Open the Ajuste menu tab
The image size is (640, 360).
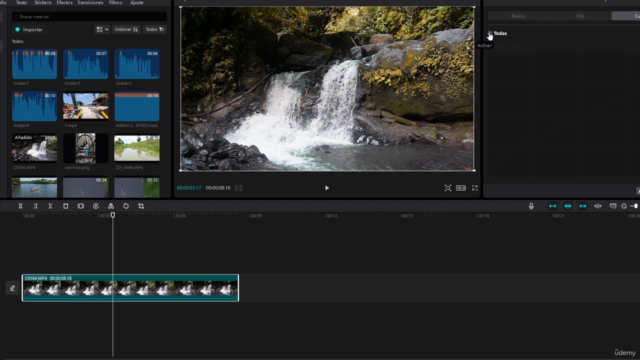[137, 2]
